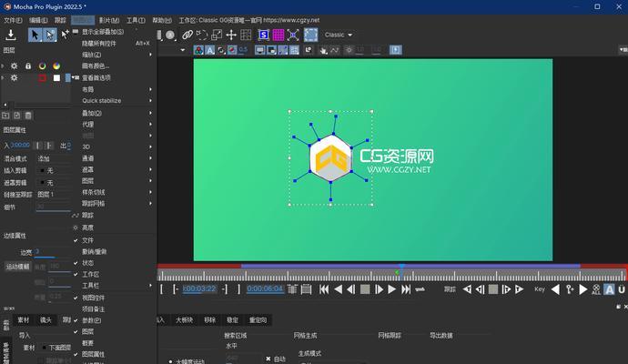628x364 pixels.
Task: Click the new layer group folder icon
Action: pyautogui.click(x=5, y=116)
